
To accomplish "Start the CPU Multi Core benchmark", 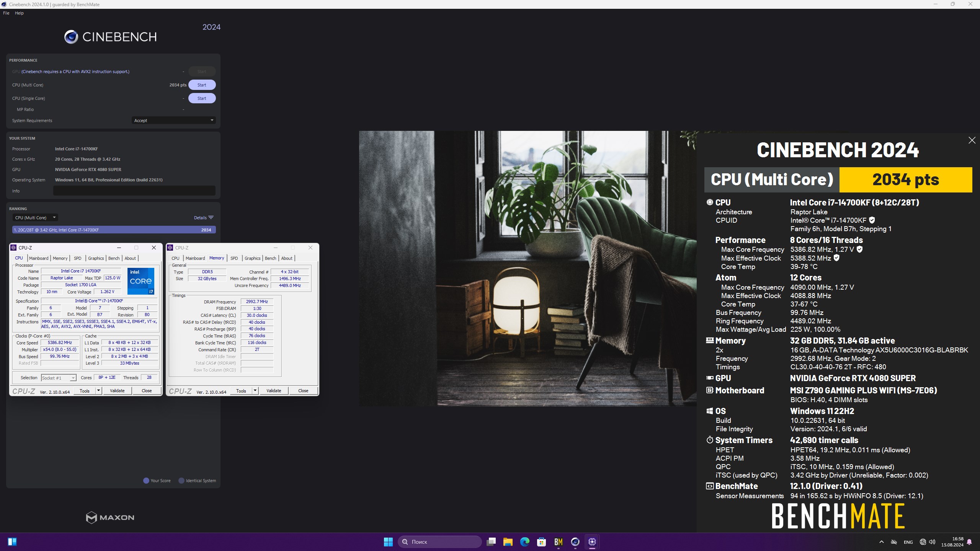I will 202,85.
